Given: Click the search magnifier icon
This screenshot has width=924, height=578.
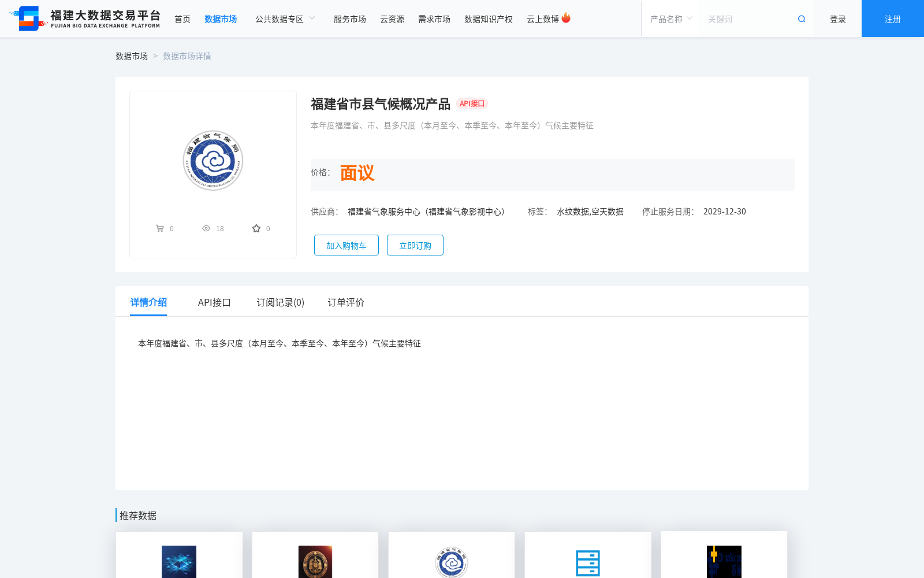Looking at the screenshot, I should click(x=801, y=18).
